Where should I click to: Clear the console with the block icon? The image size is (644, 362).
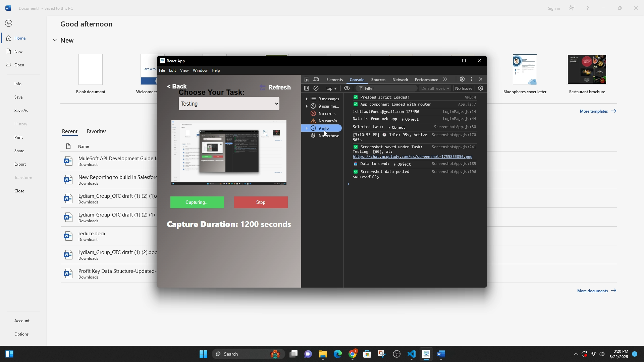(316, 88)
